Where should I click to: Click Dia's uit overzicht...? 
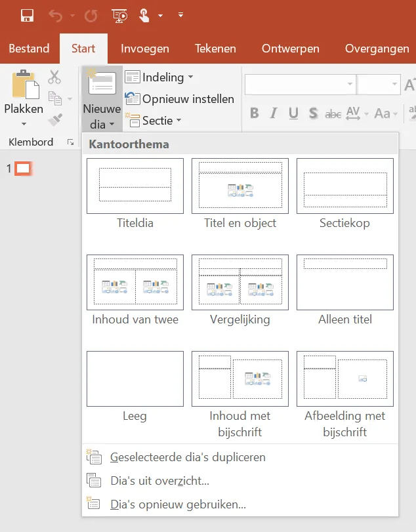[240, 481]
